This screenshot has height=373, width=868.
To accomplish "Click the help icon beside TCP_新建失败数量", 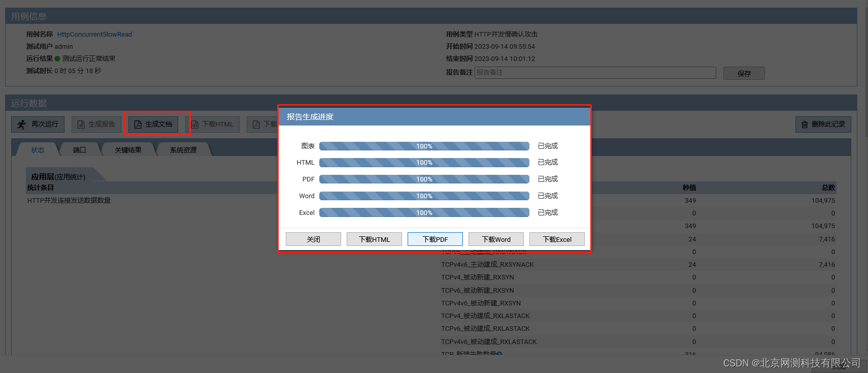I will point(499,354).
